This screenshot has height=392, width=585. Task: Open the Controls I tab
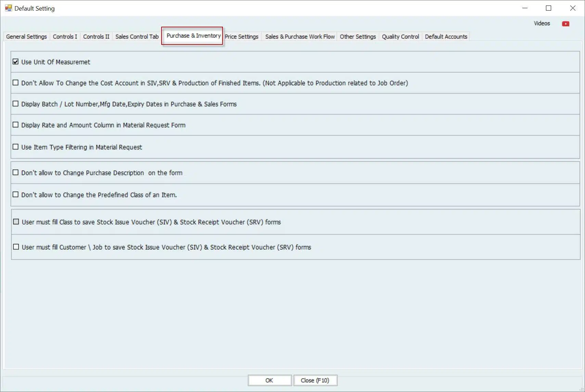[x=65, y=37]
